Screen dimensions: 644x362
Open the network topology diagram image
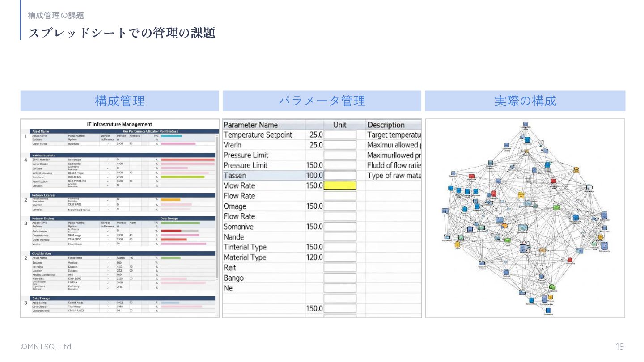point(525,218)
